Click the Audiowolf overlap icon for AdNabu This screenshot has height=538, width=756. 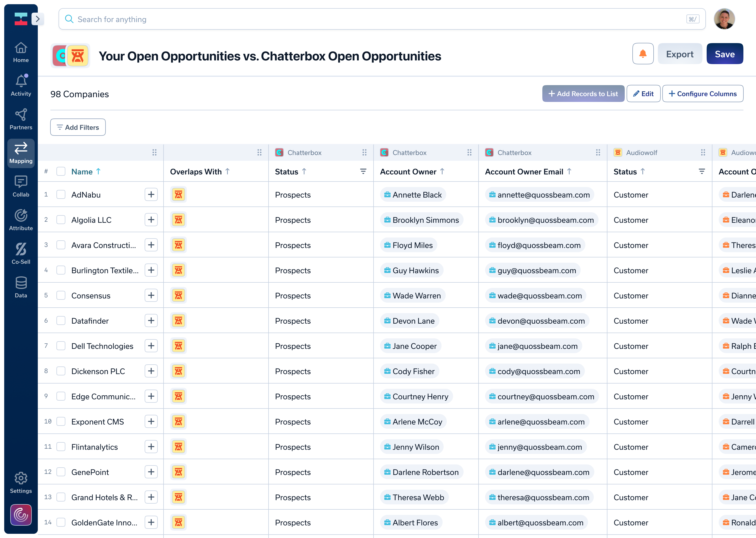[x=178, y=194]
